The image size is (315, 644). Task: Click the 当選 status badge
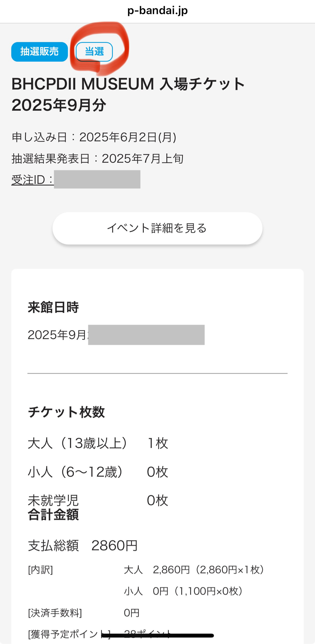pyautogui.click(x=94, y=52)
